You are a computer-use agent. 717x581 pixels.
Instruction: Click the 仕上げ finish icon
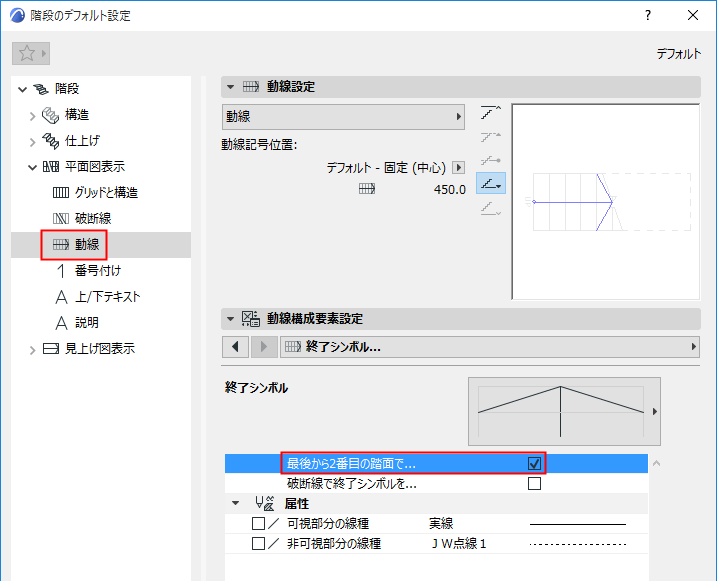point(50,141)
